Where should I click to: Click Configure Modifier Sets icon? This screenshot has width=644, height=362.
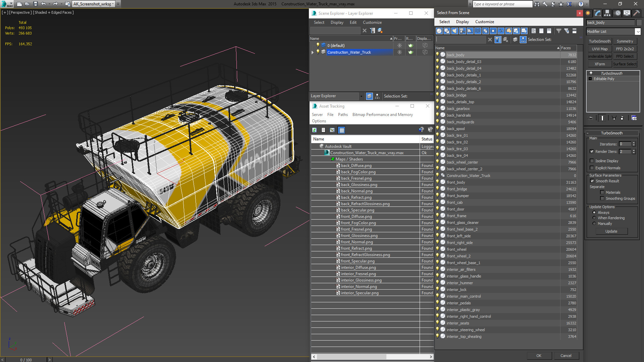tap(634, 118)
